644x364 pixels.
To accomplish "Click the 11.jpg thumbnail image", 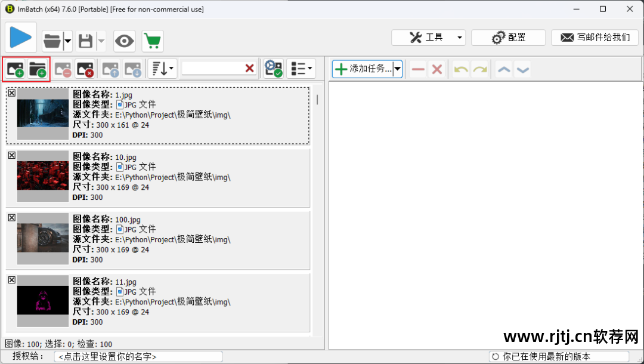I will pyautogui.click(x=43, y=300).
